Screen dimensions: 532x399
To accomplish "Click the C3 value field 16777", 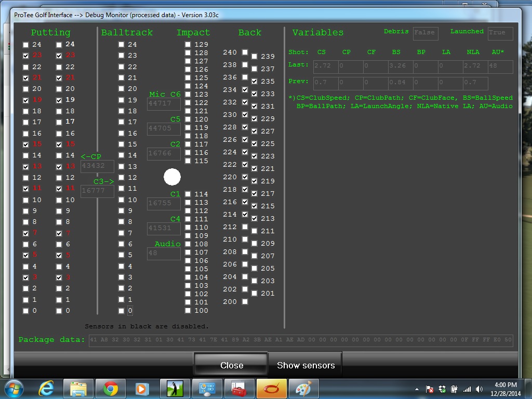I will point(97,191).
